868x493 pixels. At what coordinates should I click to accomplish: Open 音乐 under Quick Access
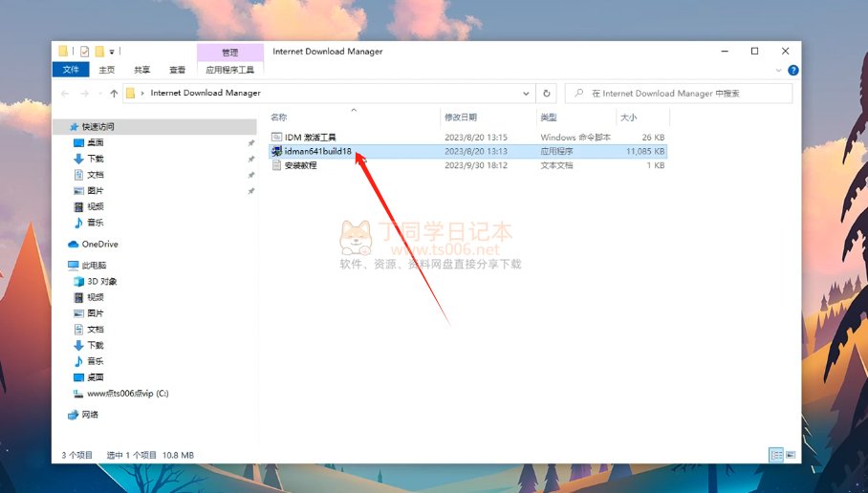96,223
